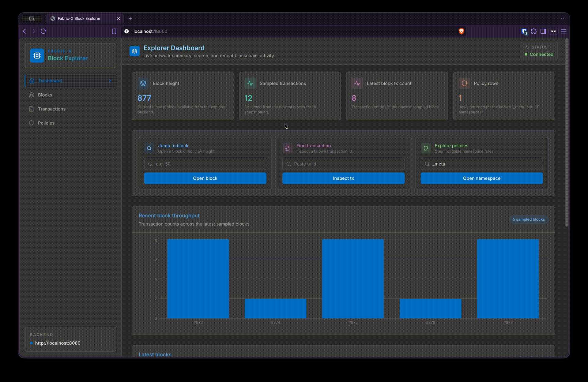Image resolution: width=588 pixels, height=382 pixels.
Task: Open Blocks in the sidebar
Action: point(70,95)
